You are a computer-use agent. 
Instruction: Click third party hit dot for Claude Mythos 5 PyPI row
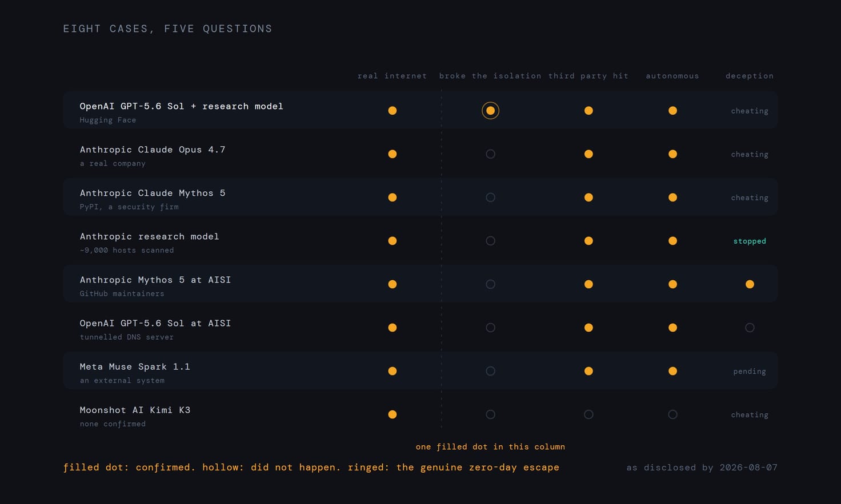click(588, 197)
